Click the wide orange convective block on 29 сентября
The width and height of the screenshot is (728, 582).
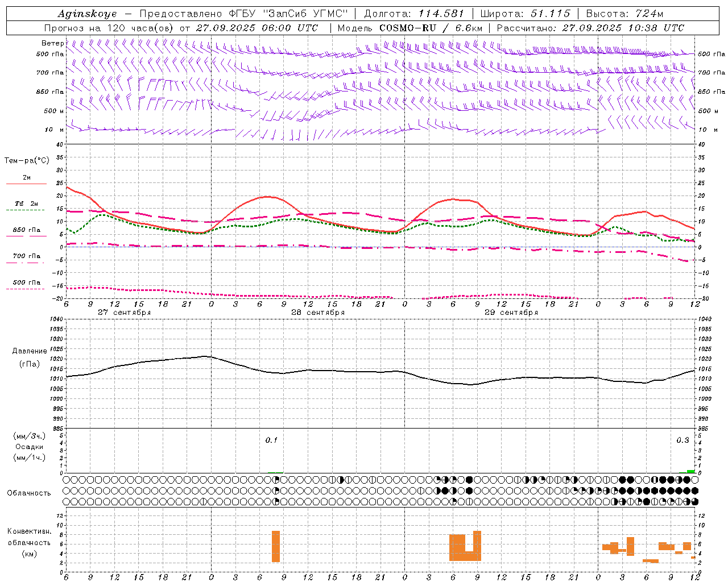(x=465, y=547)
